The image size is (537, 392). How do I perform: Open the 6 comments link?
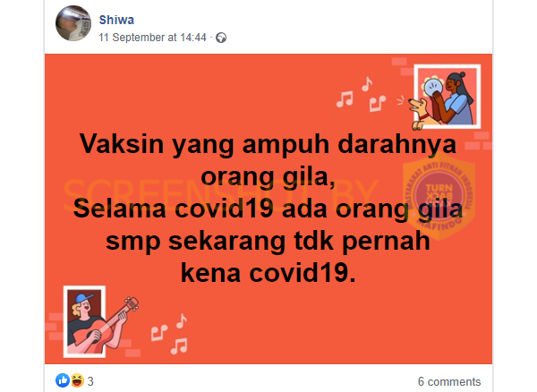point(449,381)
